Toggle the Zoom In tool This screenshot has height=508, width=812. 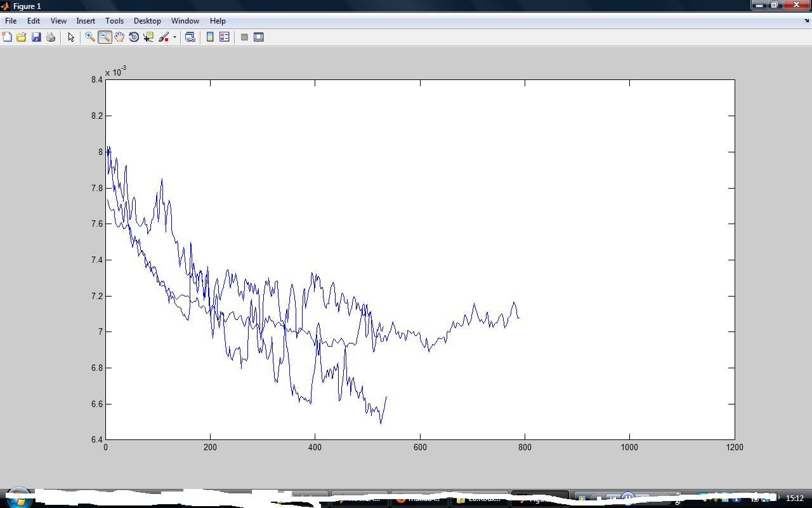(x=90, y=37)
